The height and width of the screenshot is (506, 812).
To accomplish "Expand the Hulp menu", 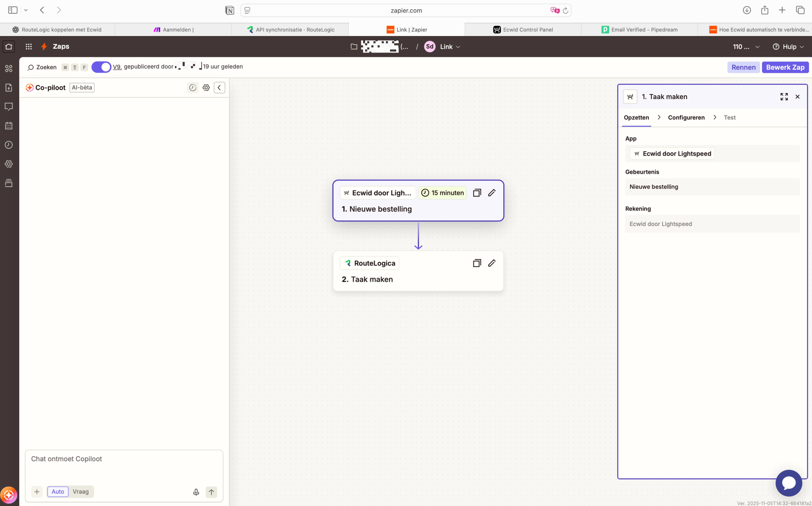I will pos(788,46).
